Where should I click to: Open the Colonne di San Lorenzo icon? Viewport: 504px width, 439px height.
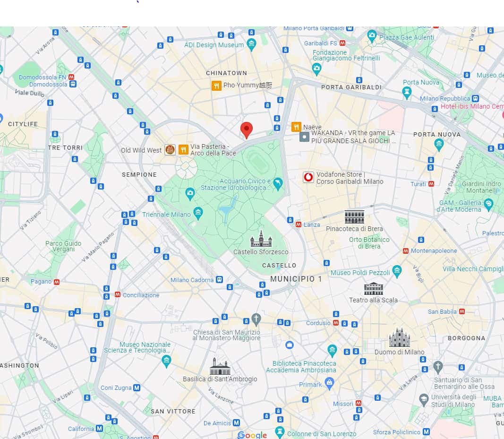click(280, 432)
